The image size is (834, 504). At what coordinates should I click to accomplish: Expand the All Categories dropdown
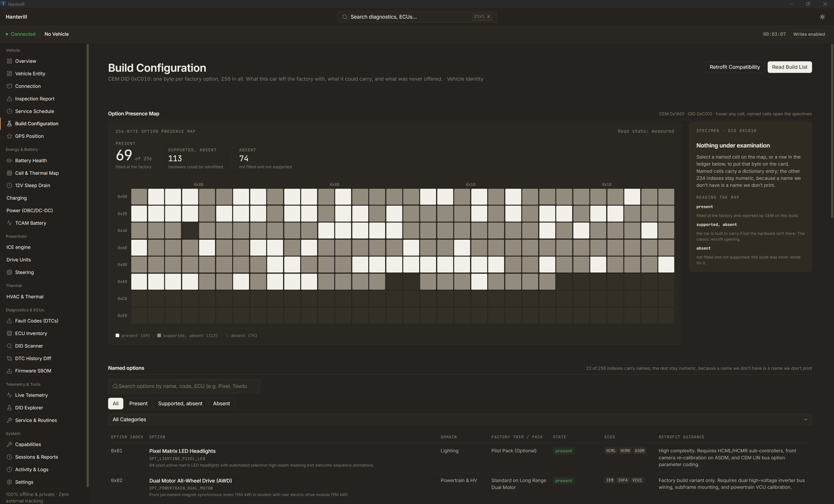(x=460, y=419)
